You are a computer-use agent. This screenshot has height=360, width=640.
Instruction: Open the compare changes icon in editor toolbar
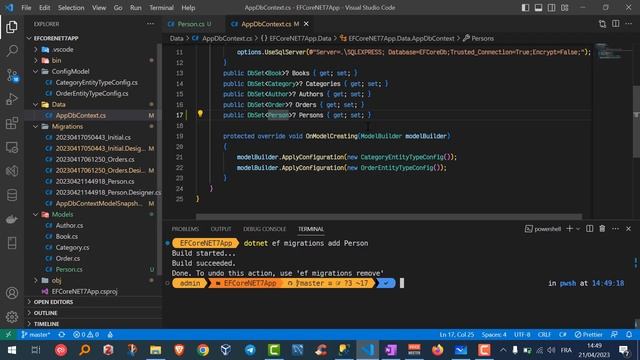(x=602, y=24)
